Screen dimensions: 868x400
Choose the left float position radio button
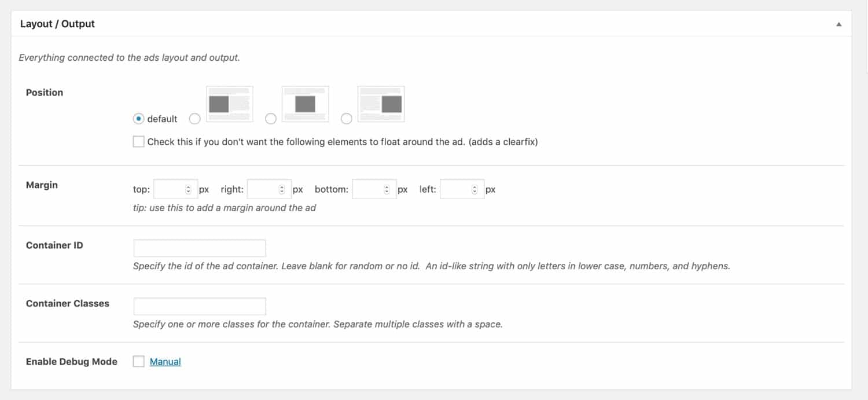click(195, 119)
